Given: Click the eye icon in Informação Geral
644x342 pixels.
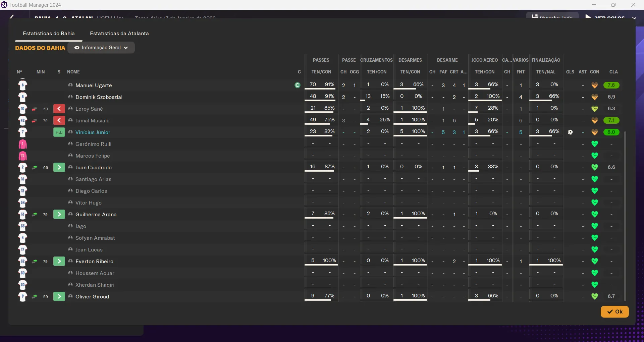Looking at the screenshot, I should [77, 48].
